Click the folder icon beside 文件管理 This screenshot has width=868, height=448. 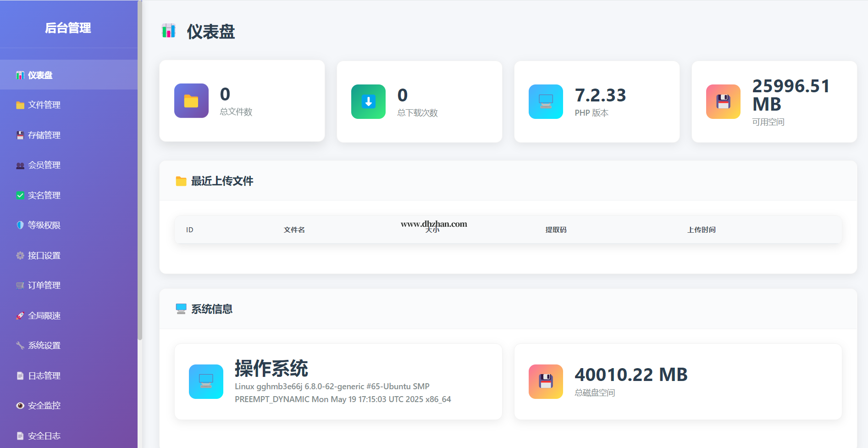click(x=20, y=105)
